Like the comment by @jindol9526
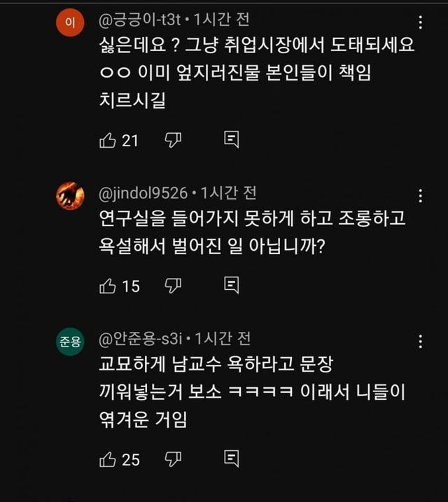448x502 pixels. [108, 286]
